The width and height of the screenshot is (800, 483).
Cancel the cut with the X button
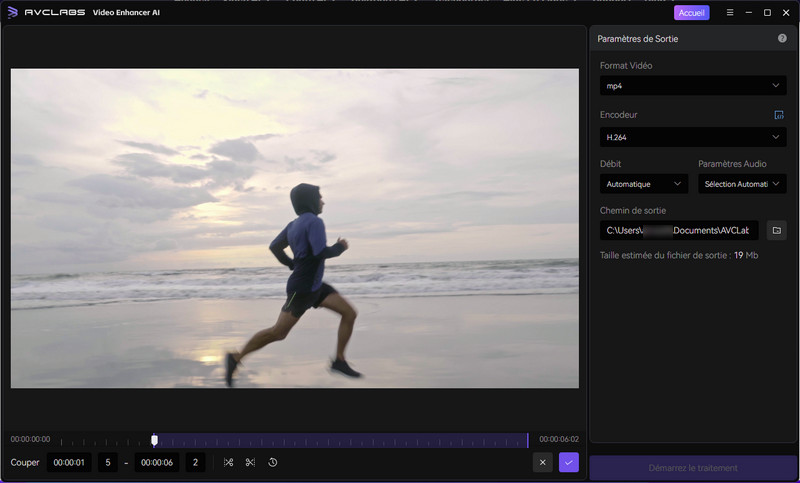[542, 463]
